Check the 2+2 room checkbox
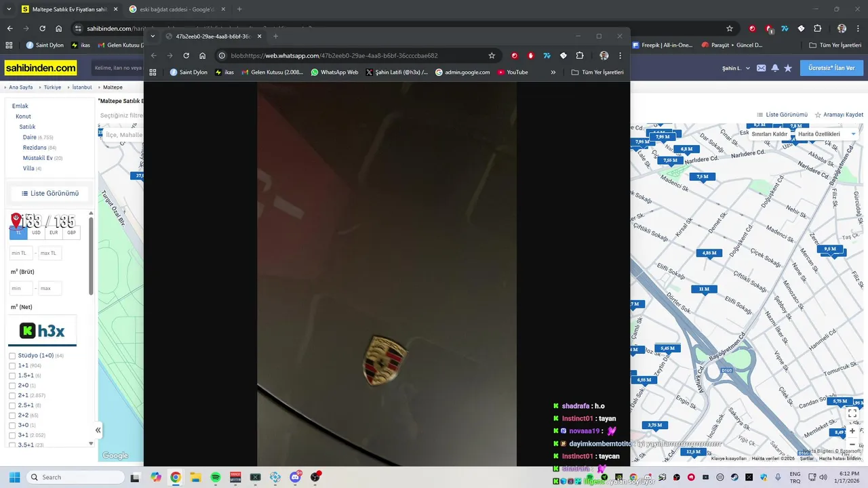 12,415
